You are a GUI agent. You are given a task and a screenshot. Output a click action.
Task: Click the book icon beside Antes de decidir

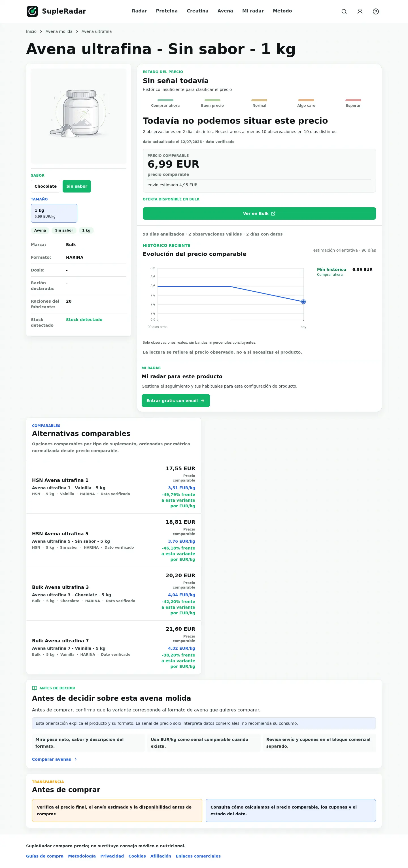coord(34,688)
